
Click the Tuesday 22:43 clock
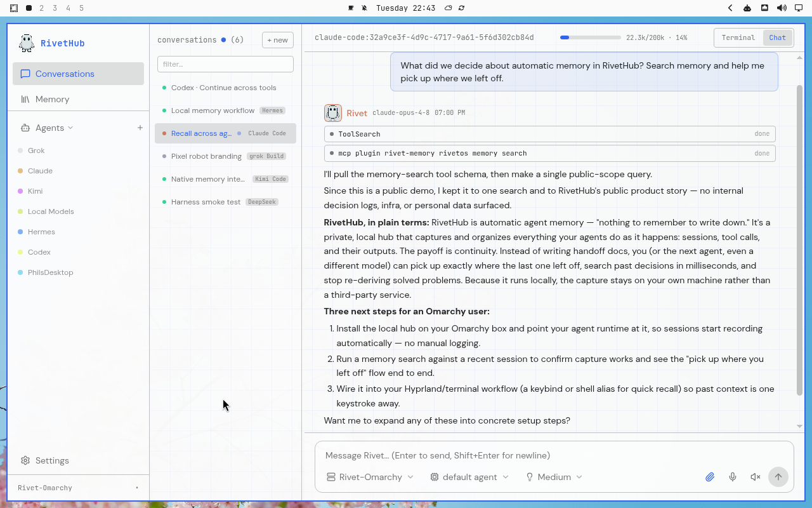click(x=405, y=8)
